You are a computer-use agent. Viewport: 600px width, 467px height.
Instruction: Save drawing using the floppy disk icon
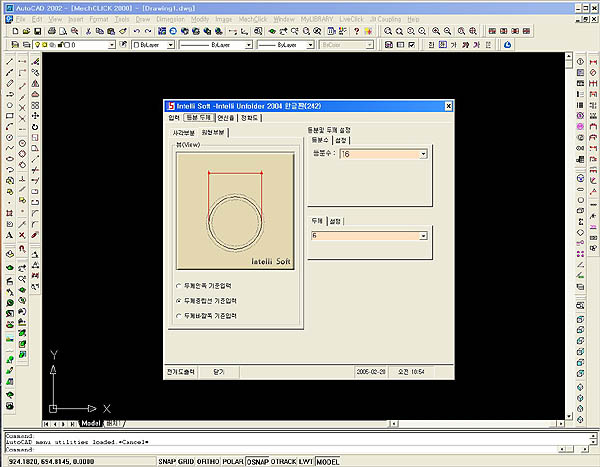[x=37, y=31]
